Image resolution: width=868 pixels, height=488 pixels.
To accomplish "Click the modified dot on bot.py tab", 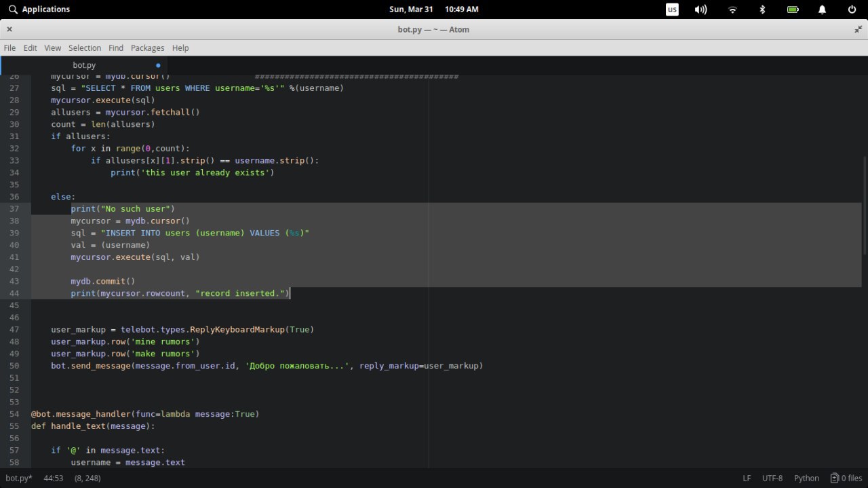I will 158,66.
